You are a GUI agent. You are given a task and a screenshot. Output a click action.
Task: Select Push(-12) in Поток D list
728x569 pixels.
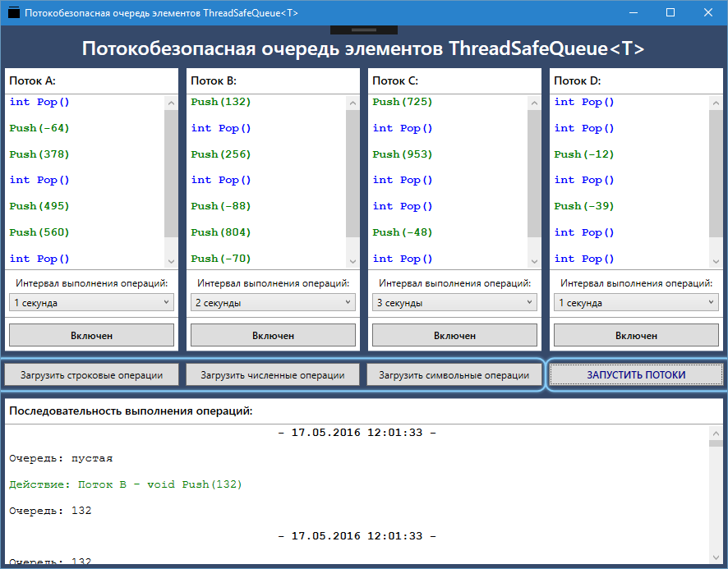tap(584, 154)
